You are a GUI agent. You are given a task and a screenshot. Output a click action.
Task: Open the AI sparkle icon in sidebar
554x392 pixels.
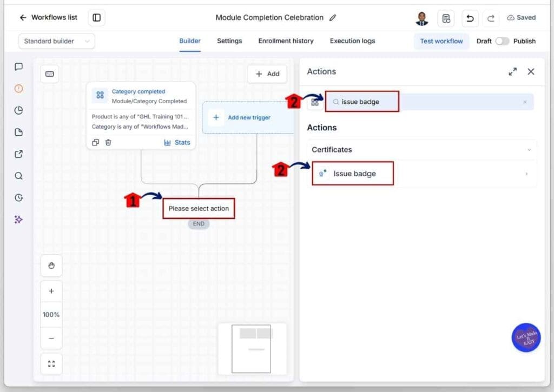[19, 220]
